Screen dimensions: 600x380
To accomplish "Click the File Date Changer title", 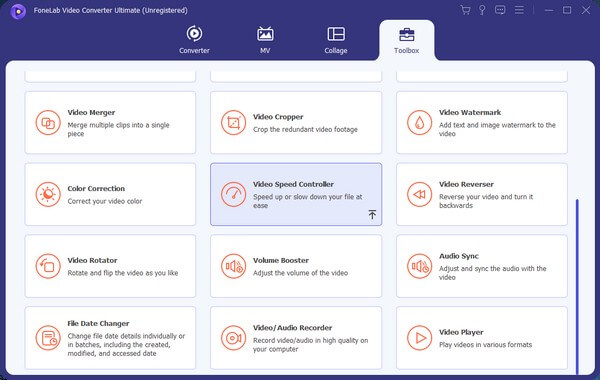I will (98, 323).
